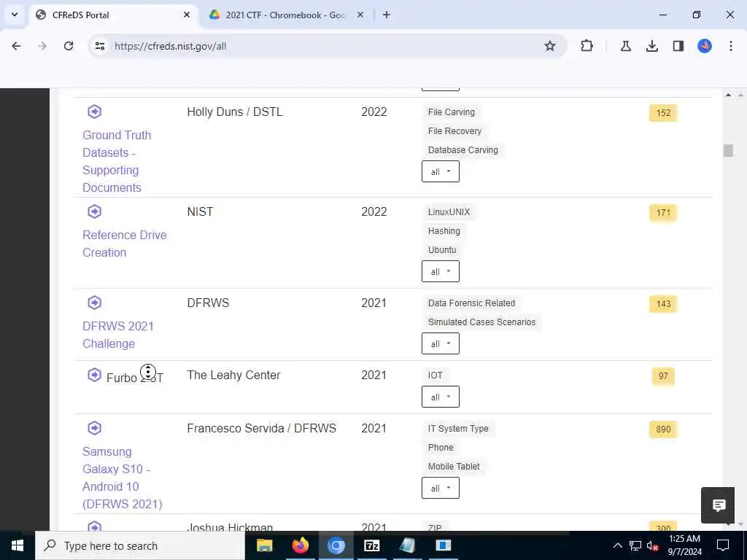Go forward in browser history
This screenshot has height=560, width=747.
(x=42, y=46)
